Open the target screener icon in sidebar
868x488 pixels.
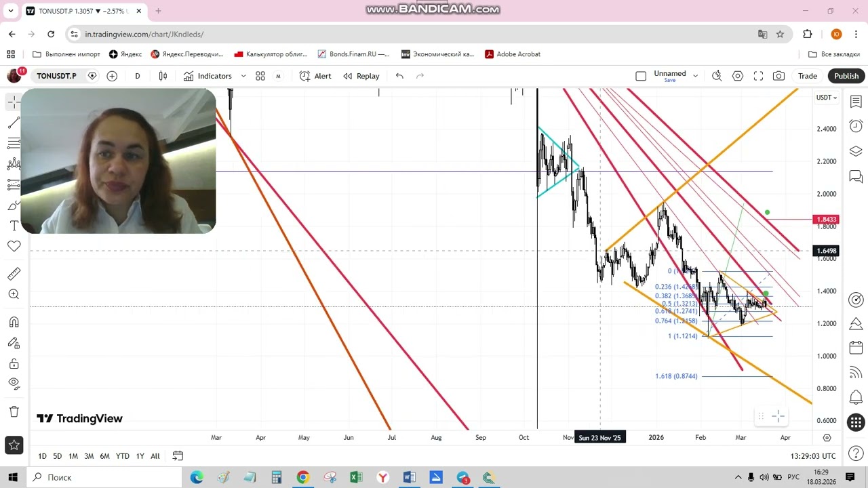[856, 300]
